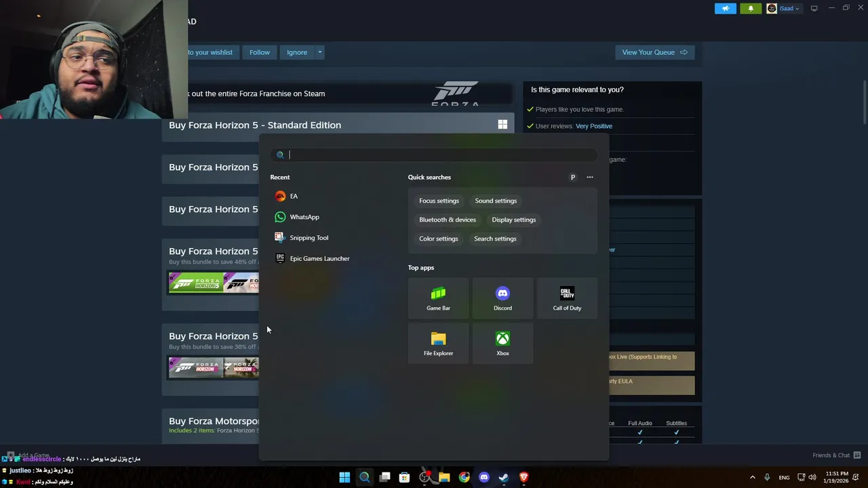The image size is (868, 488).
Task: Show hidden system tray icons
Action: pyautogui.click(x=752, y=477)
